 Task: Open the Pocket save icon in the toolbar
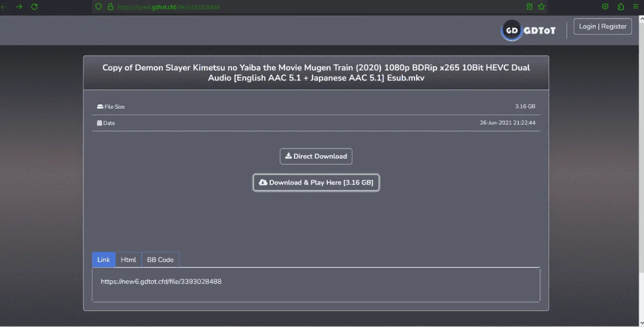[x=605, y=7]
